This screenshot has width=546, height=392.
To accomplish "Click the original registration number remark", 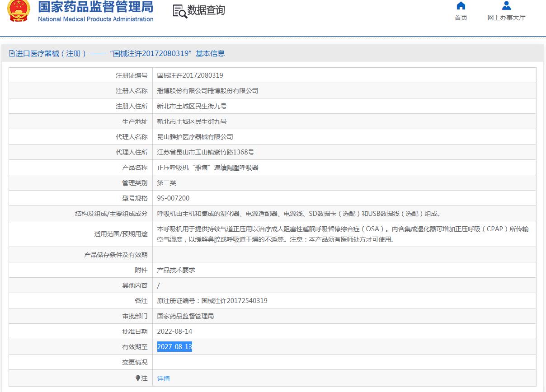I will tap(212, 301).
